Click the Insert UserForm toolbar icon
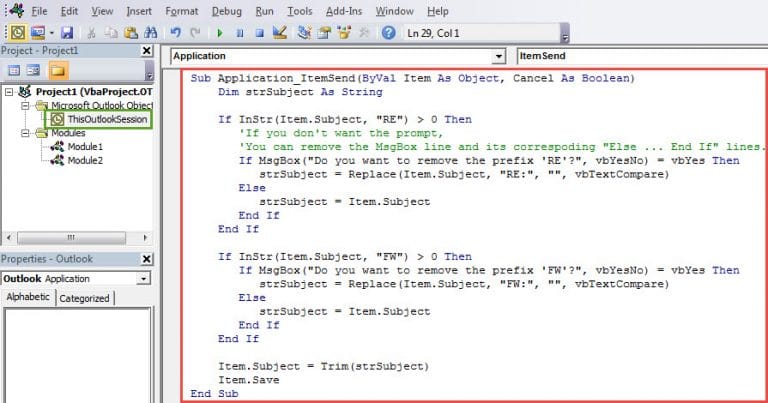Viewport: 768px width, 403px height. (38, 33)
